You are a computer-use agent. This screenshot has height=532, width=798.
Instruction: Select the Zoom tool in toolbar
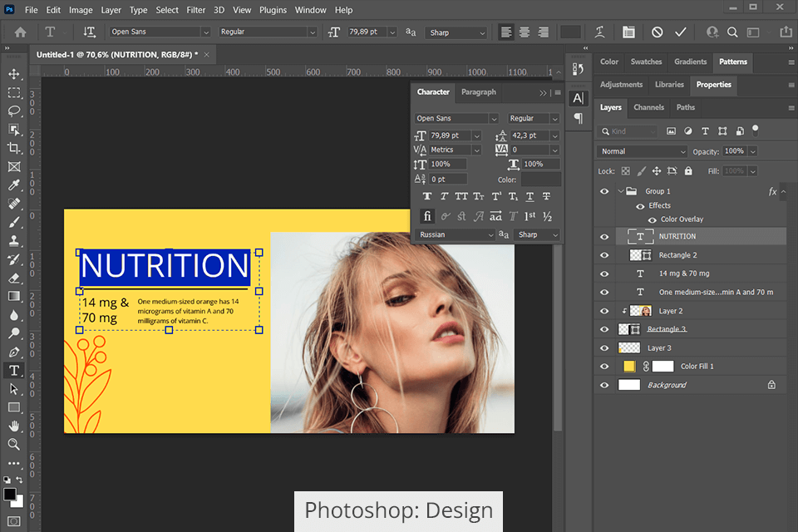click(14, 445)
